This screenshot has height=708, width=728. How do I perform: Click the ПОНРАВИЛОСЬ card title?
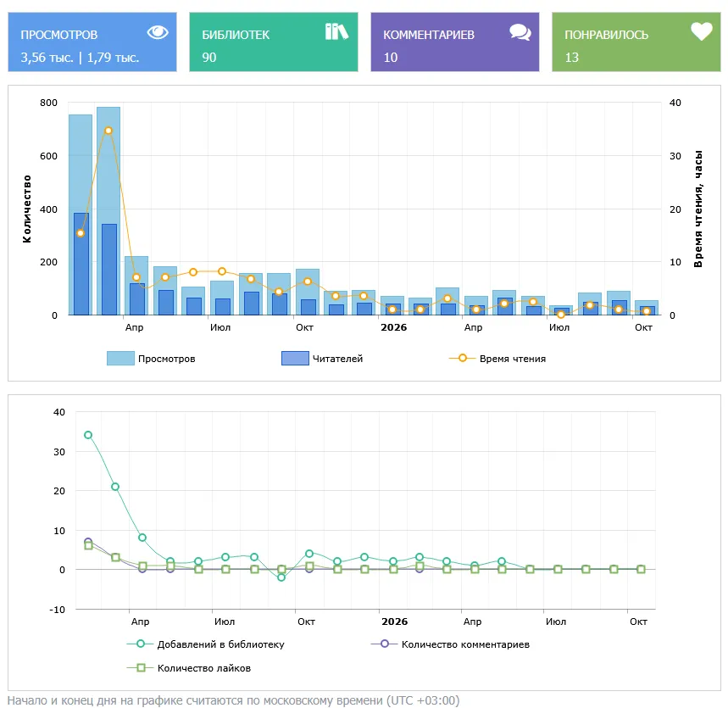point(606,35)
